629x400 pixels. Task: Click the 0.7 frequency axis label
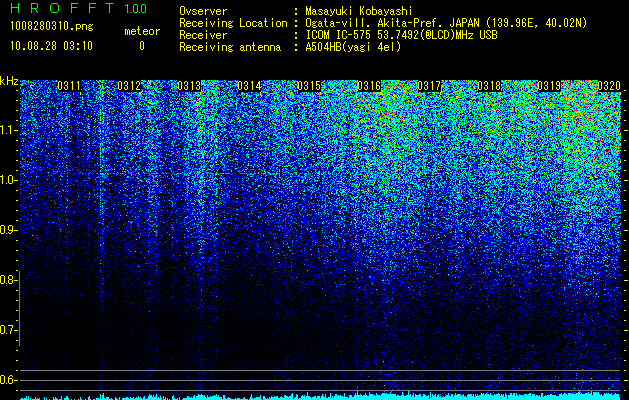tap(7, 330)
